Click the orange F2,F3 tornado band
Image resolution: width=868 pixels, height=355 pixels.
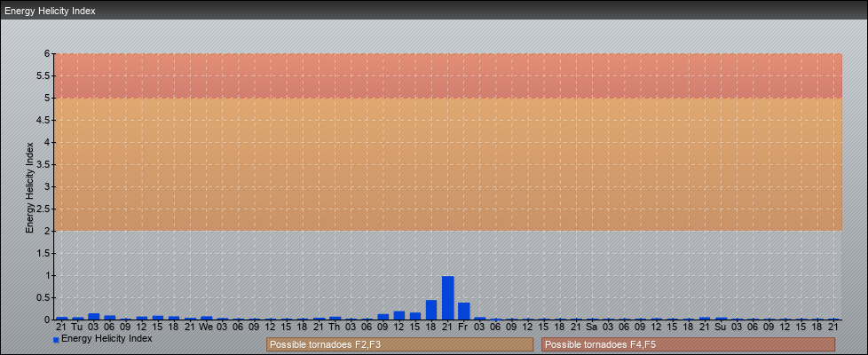[x=447, y=164]
